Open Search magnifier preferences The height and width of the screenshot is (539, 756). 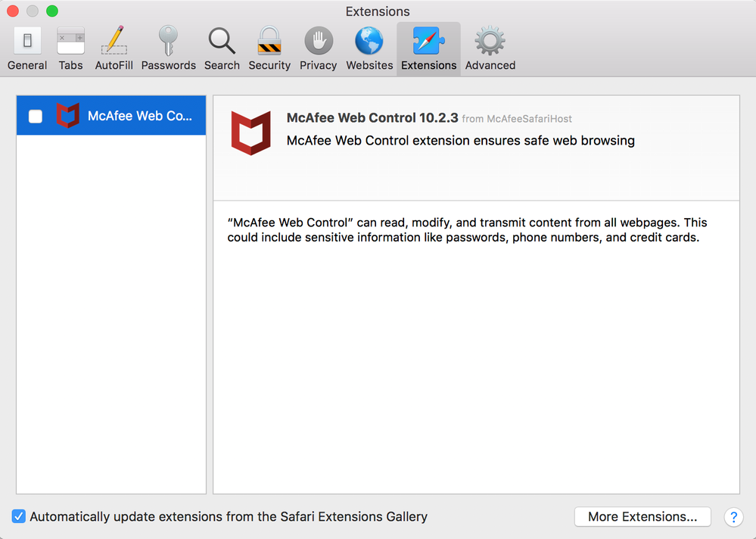(222, 49)
